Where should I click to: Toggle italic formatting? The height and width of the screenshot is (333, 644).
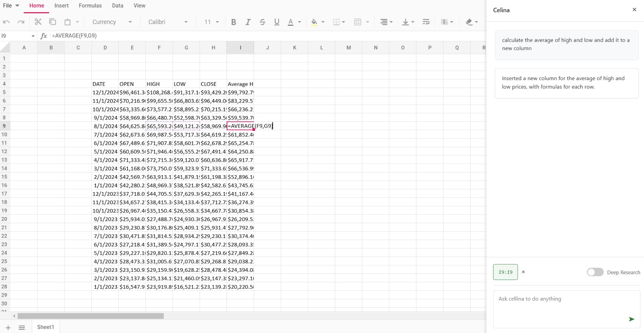pos(248,22)
